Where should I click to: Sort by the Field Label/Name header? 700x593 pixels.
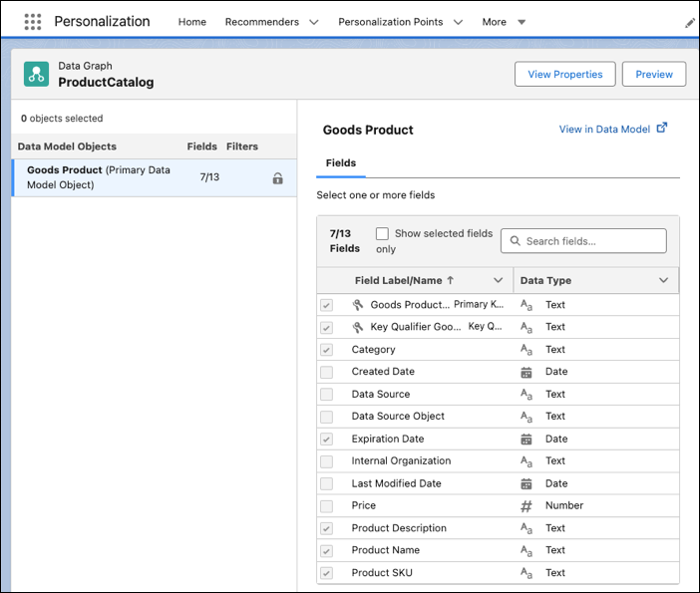(398, 281)
